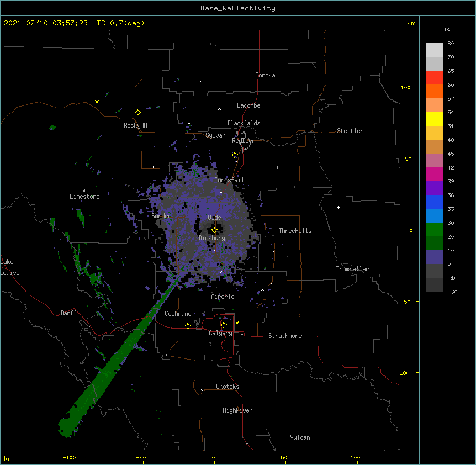Click the yellow diamond marker above Calgary label
This screenshot has height=465, width=476.
coord(224,325)
